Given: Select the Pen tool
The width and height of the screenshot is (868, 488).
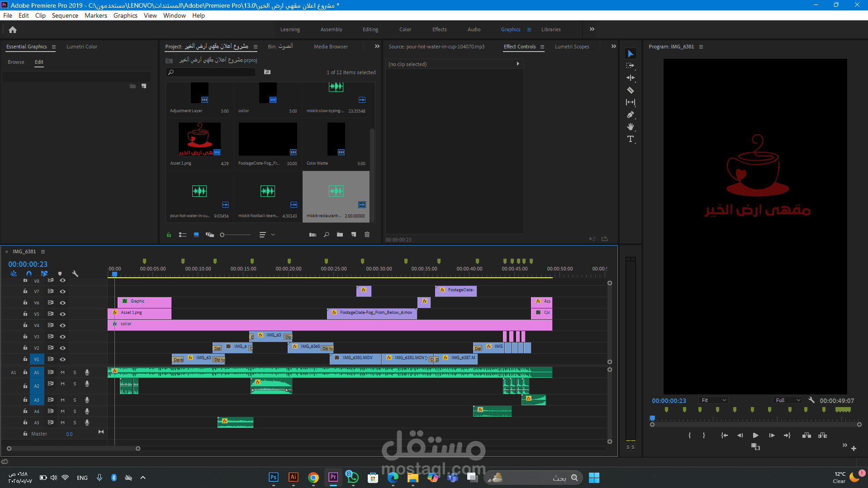Looking at the screenshot, I should [631, 115].
